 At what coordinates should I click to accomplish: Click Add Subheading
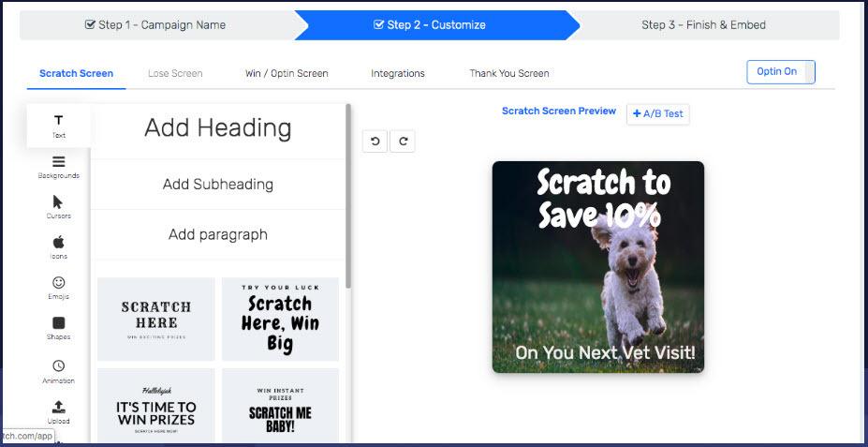(218, 185)
